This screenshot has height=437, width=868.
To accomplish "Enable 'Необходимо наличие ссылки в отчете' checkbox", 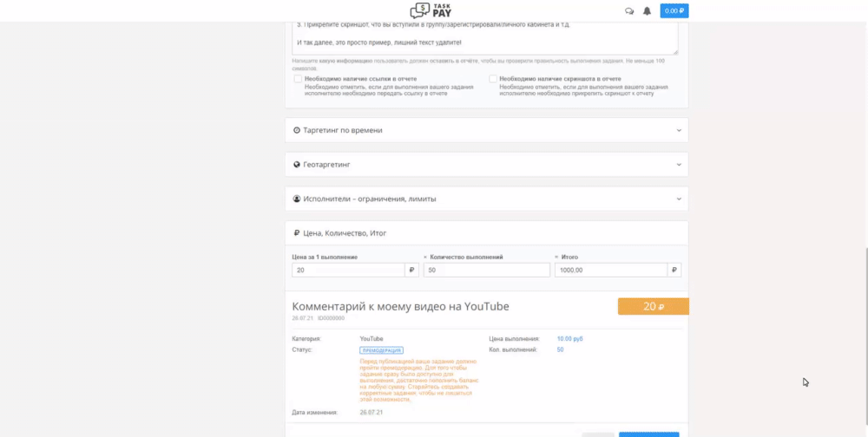I will [x=298, y=79].
